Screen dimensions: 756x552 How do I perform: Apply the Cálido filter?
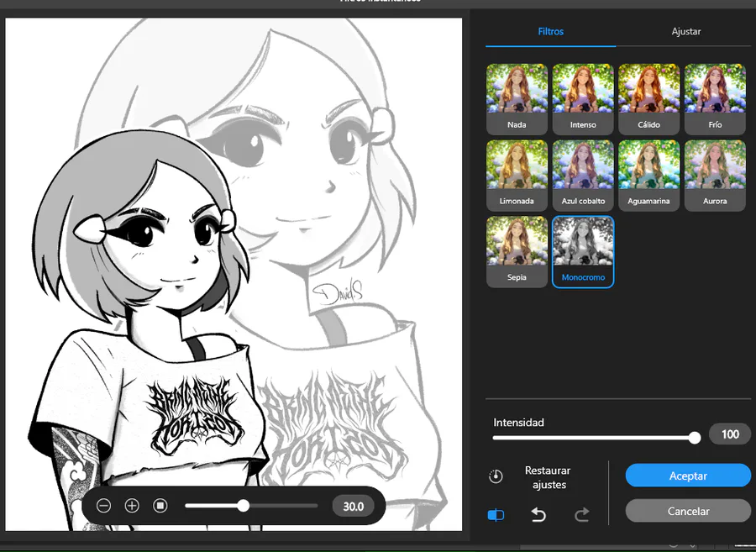pyautogui.click(x=649, y=99)
